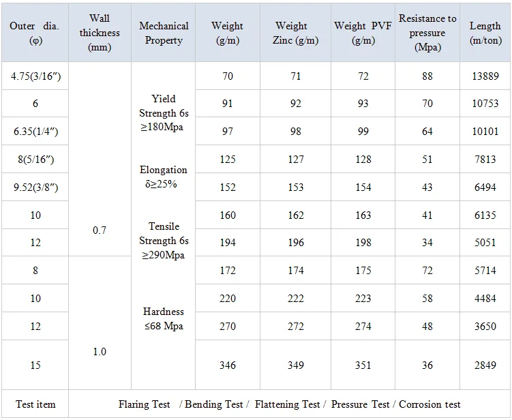Click the "Test item" row label
512x420 pixels.
35,404
